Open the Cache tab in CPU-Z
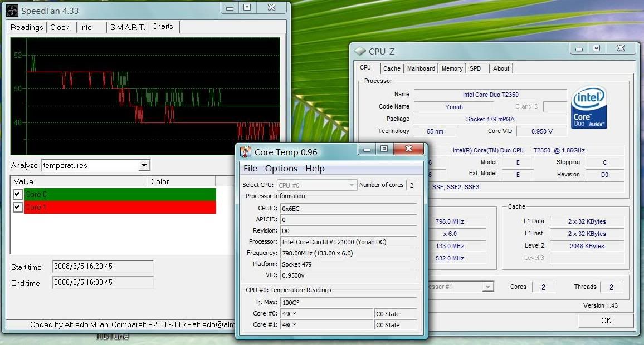The height and width of the screenshot is (345, 644). (x=392, y=68)
